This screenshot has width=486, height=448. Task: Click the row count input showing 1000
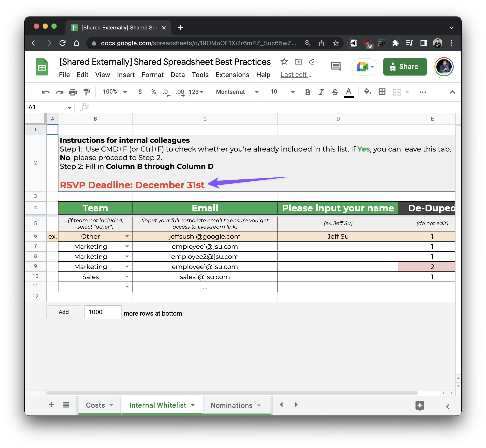coord(103,312)
